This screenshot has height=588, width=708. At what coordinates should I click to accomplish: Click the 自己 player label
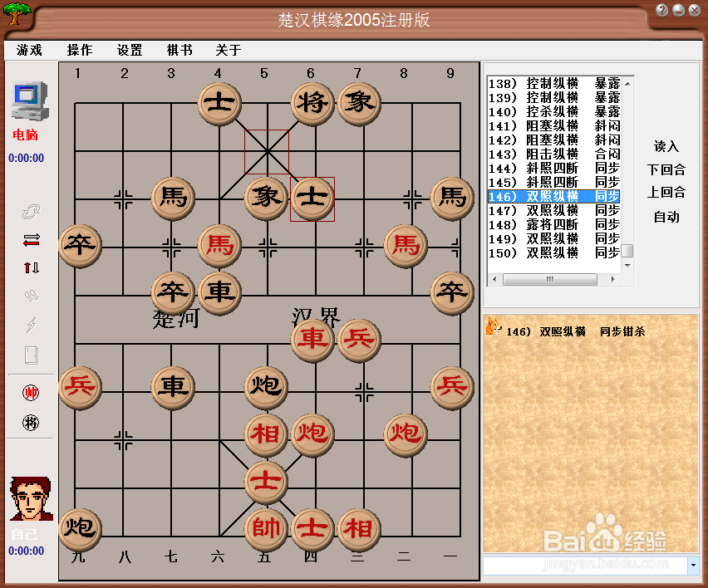24,534
